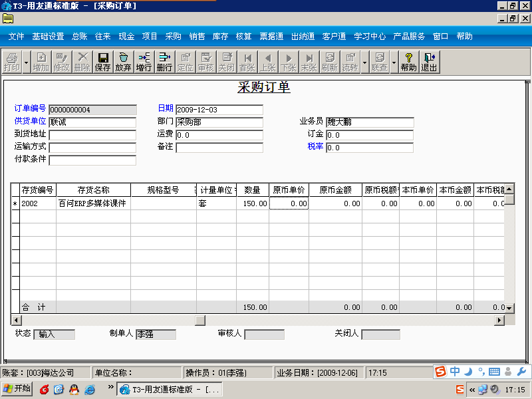Viewport: 532px width, 399px height.
Task: Discard changes with 放弃 icon
Action: click(124, 62)
